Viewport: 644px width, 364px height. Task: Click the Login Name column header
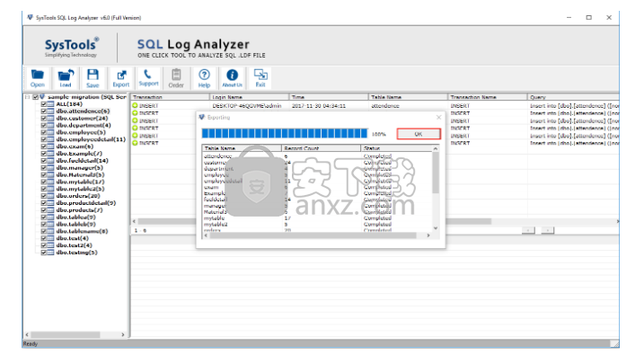click(249, 97)
